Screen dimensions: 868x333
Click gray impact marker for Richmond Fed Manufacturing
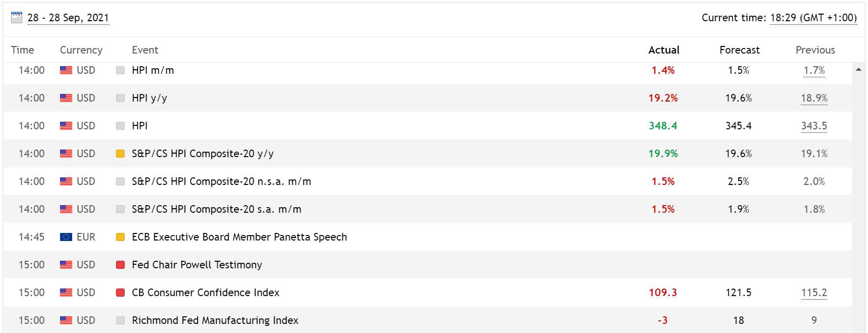(x=120, y=320)
